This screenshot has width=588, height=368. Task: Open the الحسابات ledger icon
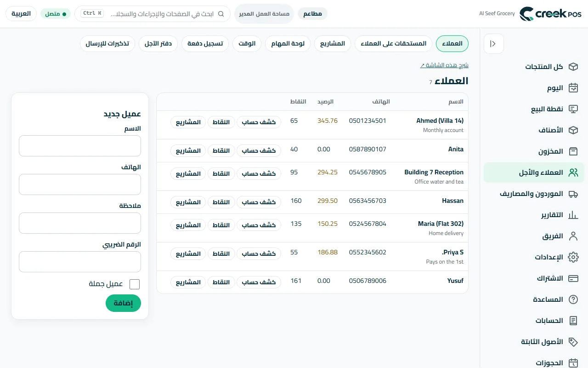click(573, 321)
